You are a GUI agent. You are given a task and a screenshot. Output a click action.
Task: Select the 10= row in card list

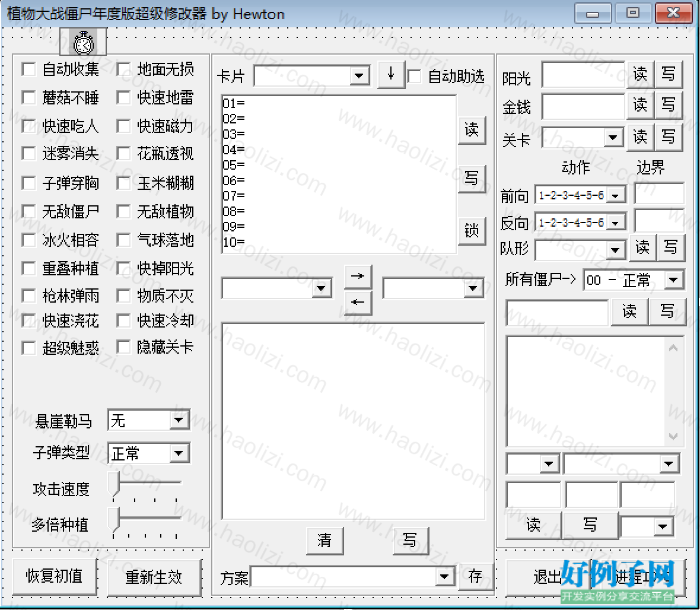[x=338, y=243]
